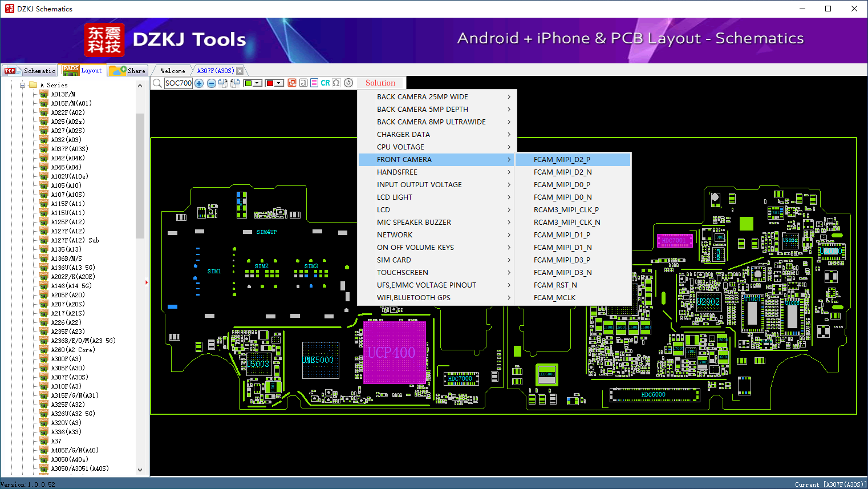Open A015F/M(A01) in device tree
This screenshot has width=868, height=489.
[x=71, y=103]
